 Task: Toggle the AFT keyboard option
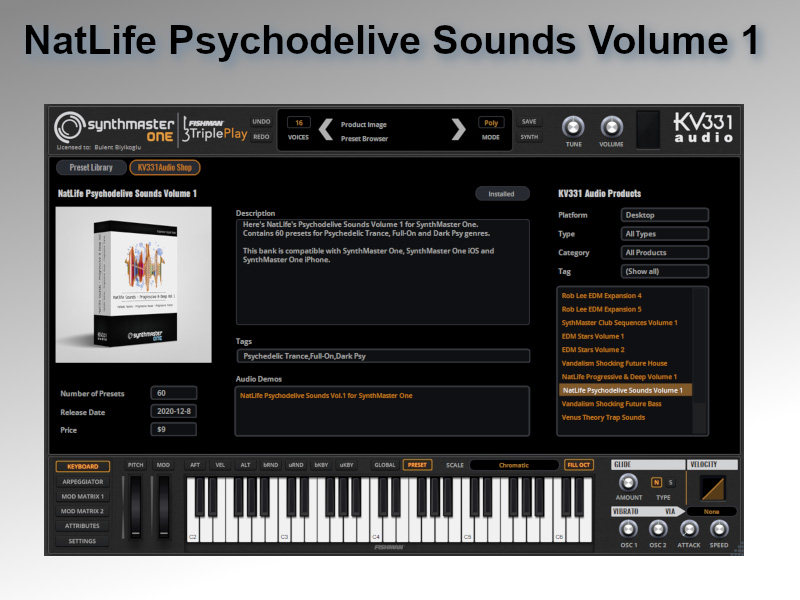click(195, 465)
